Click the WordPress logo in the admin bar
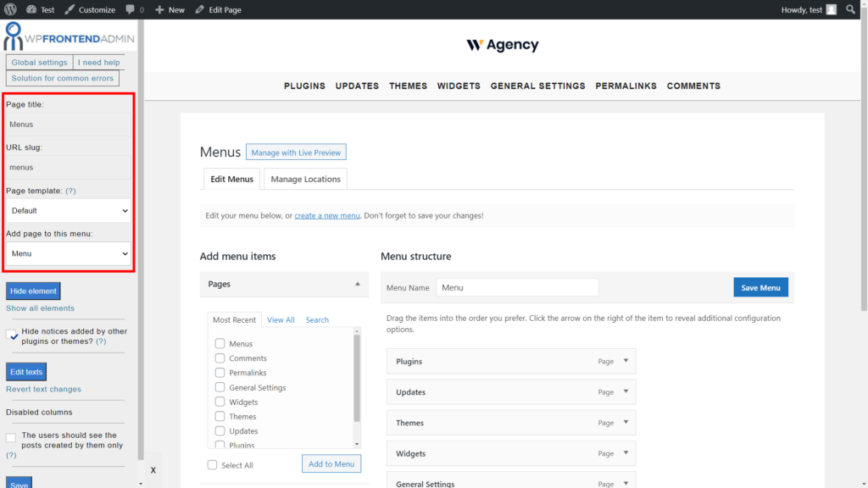Viewport: 868px width, 488px height. coord(9,9)
